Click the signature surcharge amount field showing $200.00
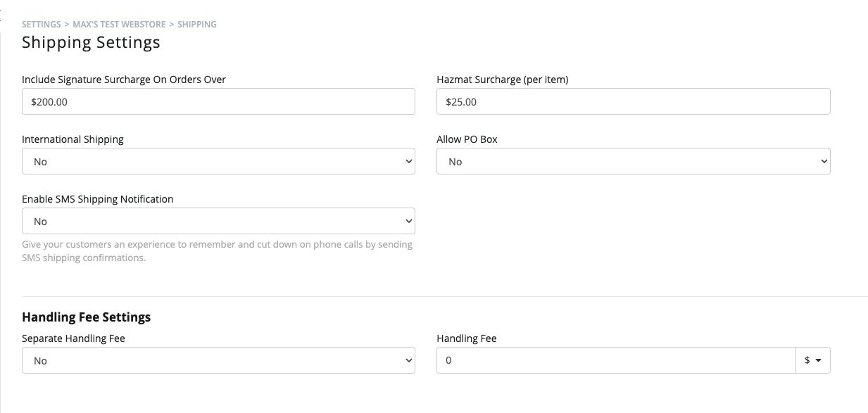This screenshot has width=868, height=413. 218,101
